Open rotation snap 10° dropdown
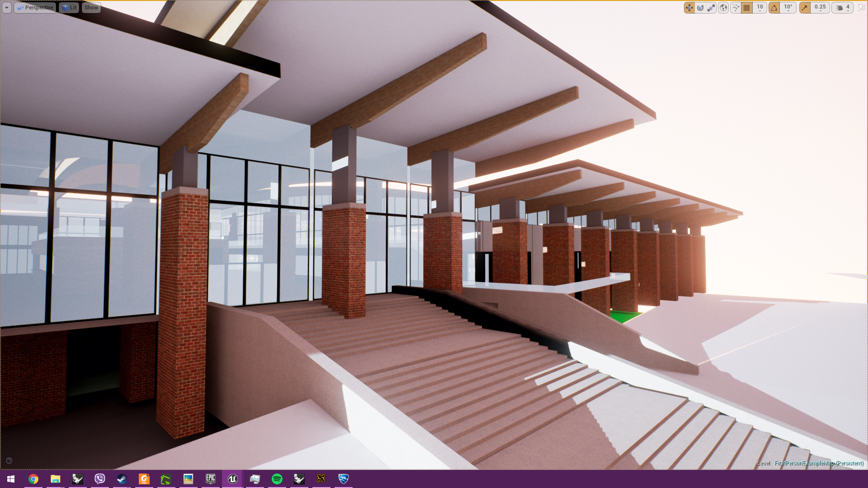Viewport: 868px width, 488px height. (x=788, y=8)
